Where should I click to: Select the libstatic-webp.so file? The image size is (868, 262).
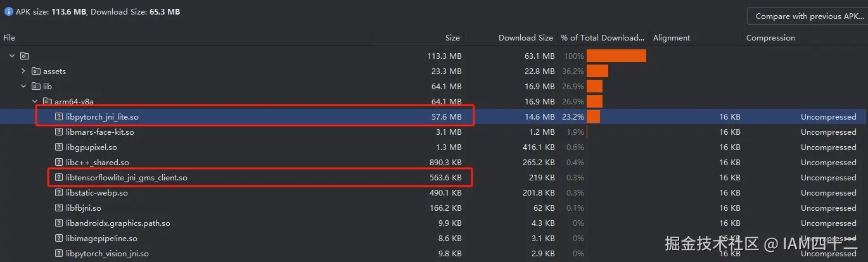(96, 193)
